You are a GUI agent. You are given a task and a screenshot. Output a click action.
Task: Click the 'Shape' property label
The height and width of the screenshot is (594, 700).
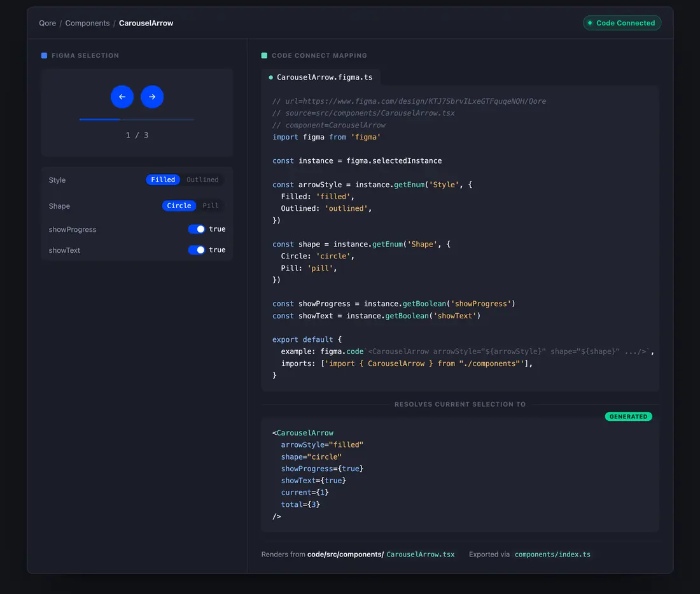tap(59, 206)
